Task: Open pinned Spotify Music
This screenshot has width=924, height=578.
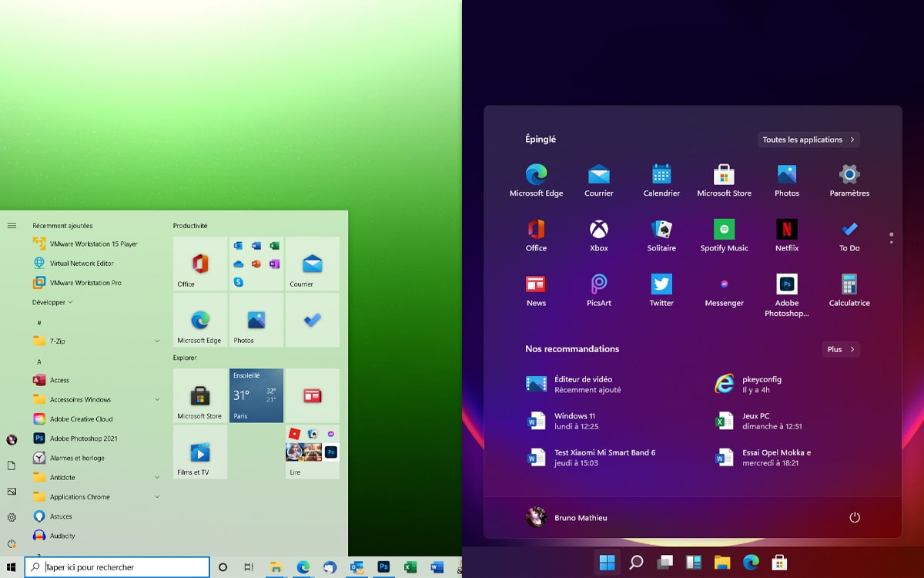Action: 724,236
